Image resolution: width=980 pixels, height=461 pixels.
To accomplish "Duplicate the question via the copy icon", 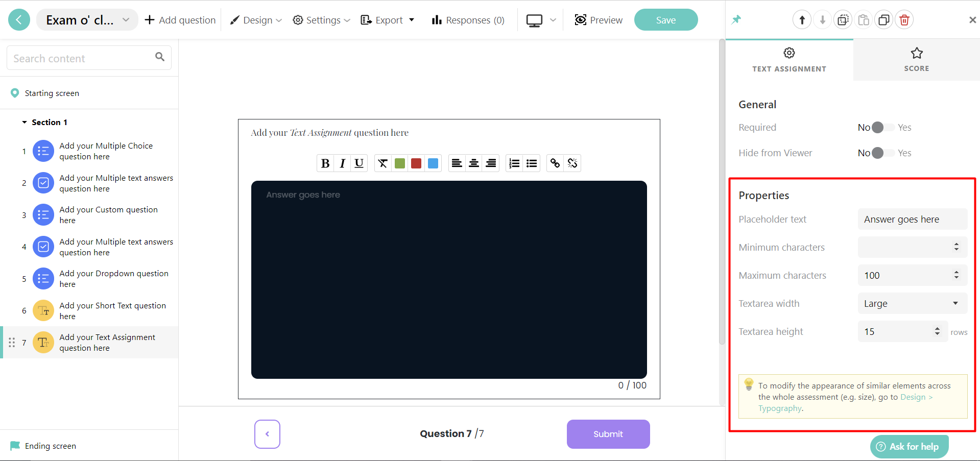I will tap(884, 19).
